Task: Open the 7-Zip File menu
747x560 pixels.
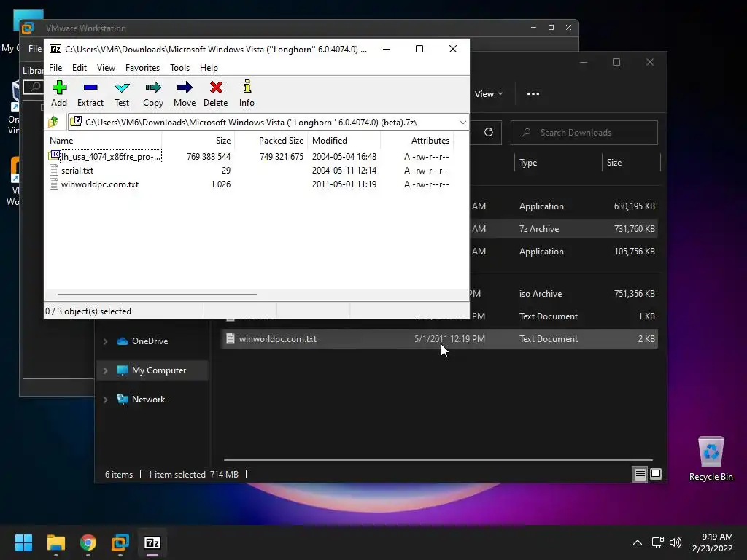Action: (55, 68)
